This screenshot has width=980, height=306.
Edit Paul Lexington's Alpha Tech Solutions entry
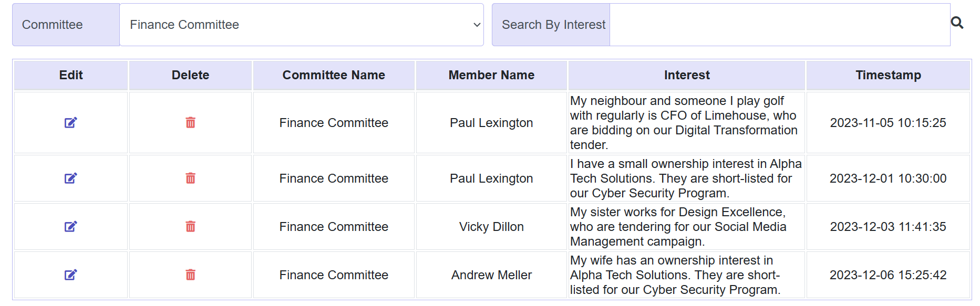click(70, 178)
